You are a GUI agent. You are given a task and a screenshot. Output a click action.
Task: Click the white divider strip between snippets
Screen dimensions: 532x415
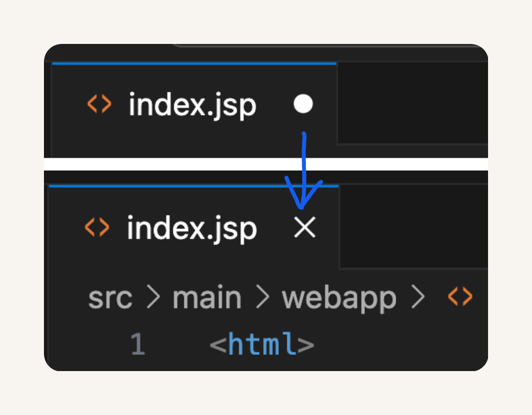266,164
